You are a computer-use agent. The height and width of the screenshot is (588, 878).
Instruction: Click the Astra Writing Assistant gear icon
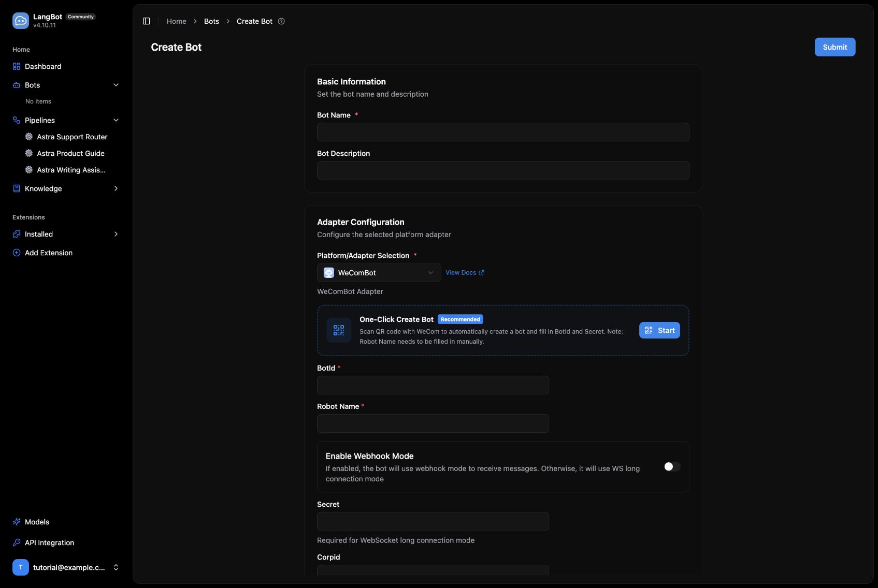(x=29, y=170)
